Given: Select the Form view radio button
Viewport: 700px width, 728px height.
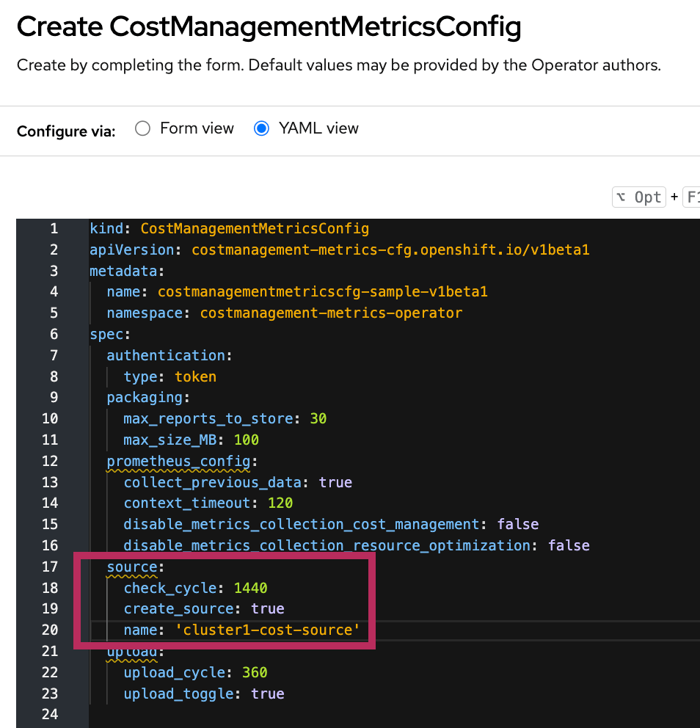Looking at the screenshot, I should point(144,128).
